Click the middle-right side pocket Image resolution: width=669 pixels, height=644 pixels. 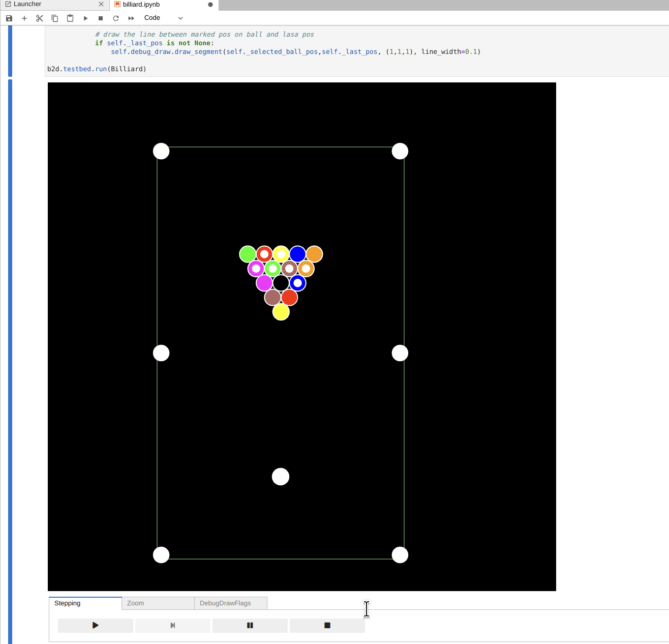coord(400,353)
